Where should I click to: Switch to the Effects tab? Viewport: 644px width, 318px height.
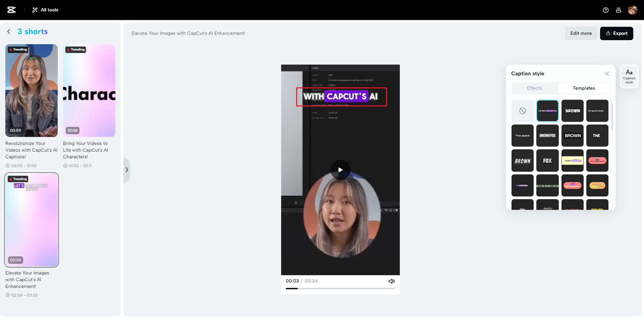[534, 88]
